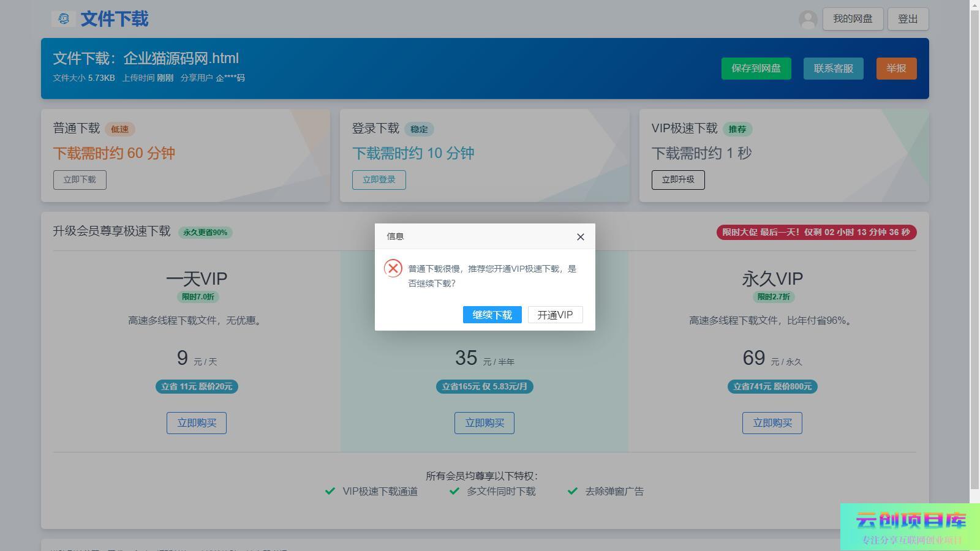Screen dimensions: 980x551
Task: Click the vertical page scrollbar
Action: click(x=974, y=245)
